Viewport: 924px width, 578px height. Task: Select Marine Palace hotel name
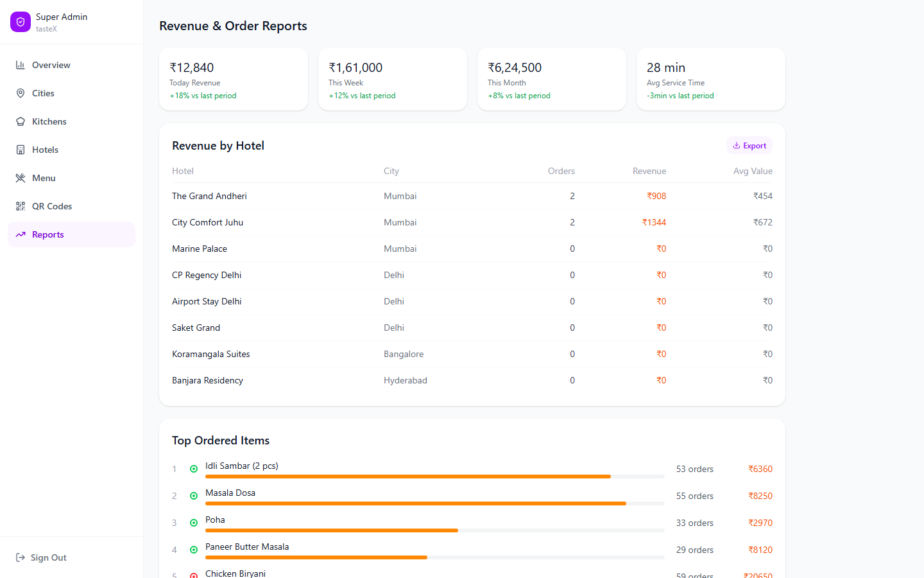point(200,249)
